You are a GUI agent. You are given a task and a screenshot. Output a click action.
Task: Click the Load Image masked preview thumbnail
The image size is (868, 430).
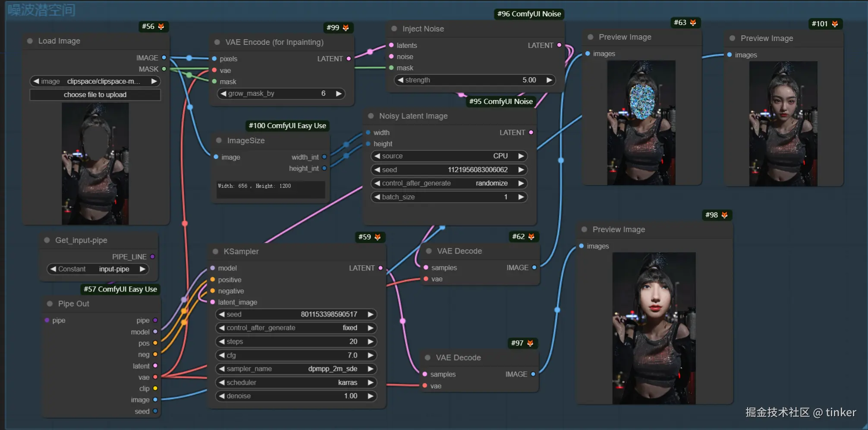coord(95,164)
